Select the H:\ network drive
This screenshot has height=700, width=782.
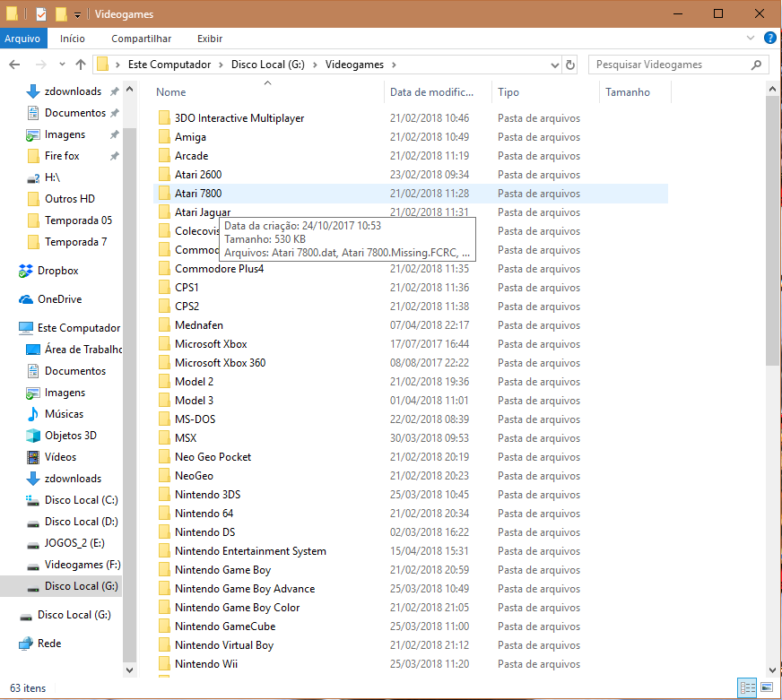tap(52, 177)
